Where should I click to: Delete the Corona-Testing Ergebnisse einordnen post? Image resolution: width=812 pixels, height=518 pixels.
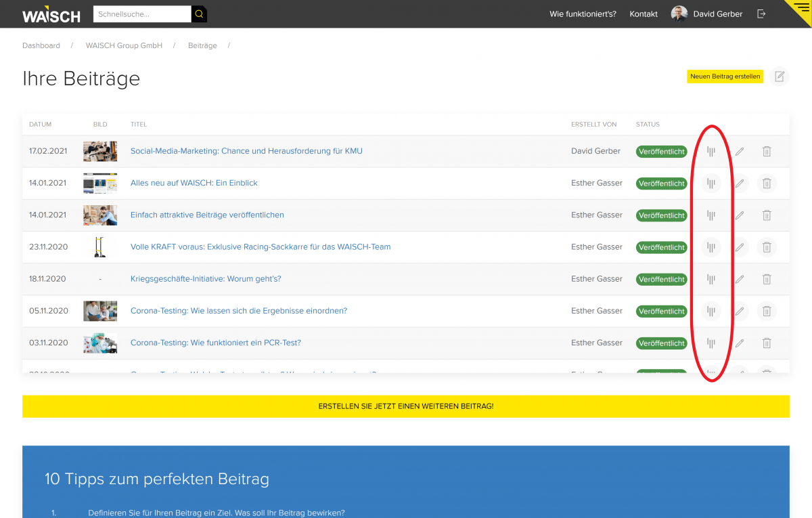767,311
